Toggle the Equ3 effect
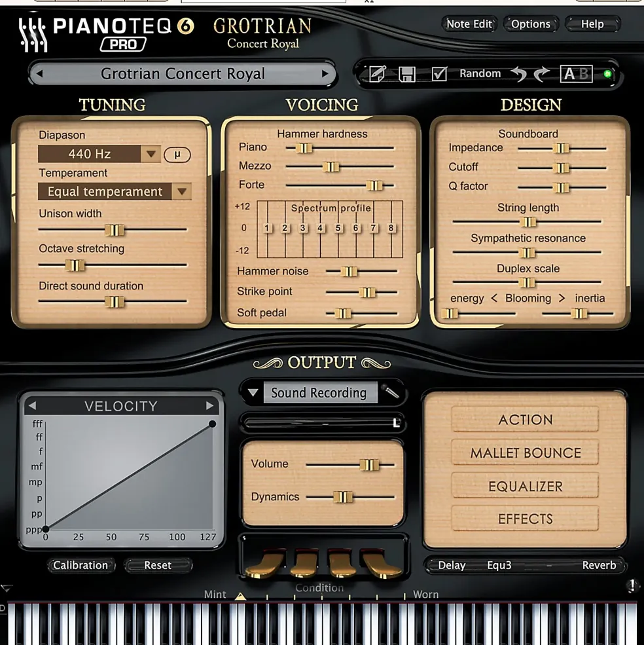 click(x=499, y=565)
